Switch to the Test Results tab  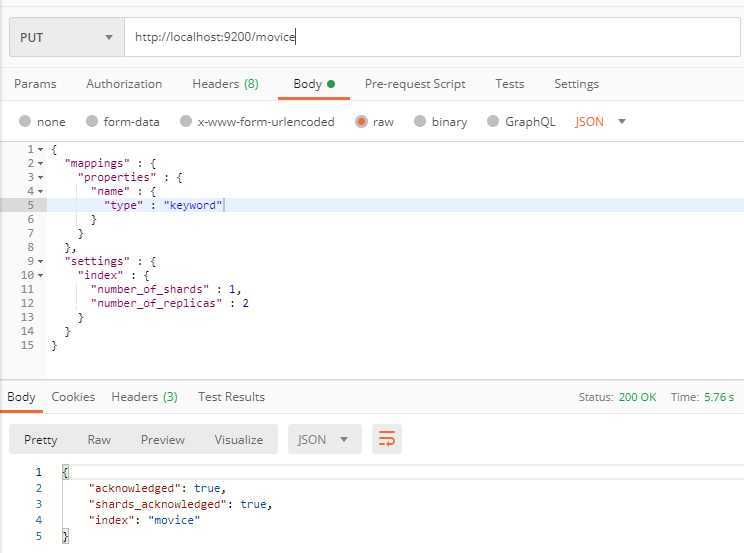232,397
